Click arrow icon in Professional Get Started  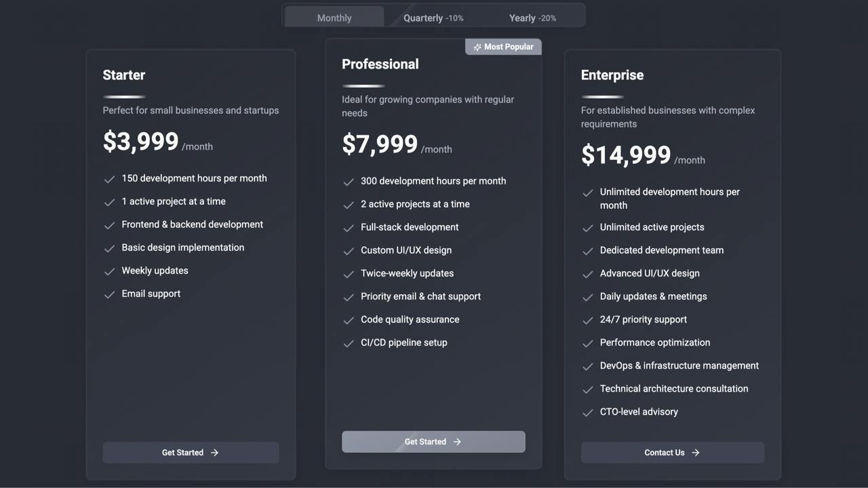(x=457, y=442)
